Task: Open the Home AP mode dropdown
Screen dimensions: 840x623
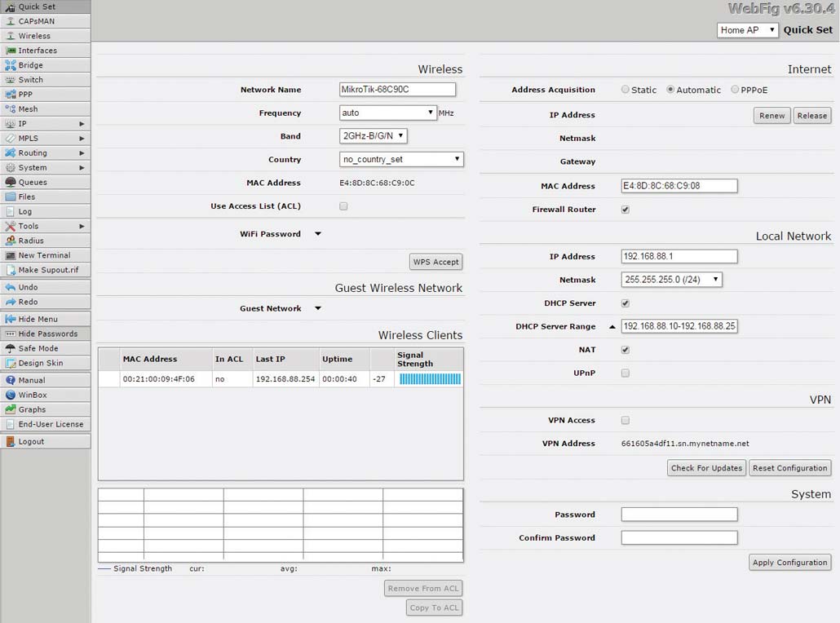Action: (x=747, y=30)
